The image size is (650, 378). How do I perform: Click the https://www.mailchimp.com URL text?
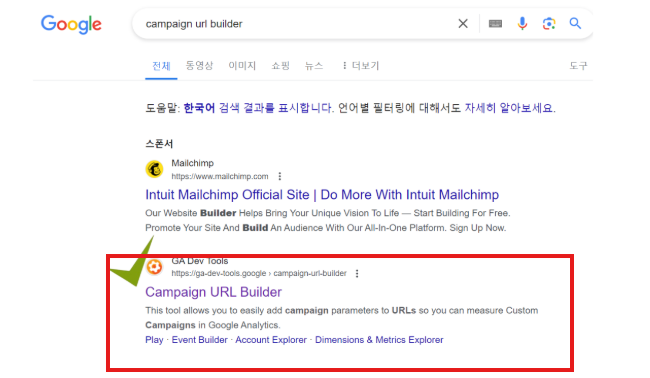[220, 177]
